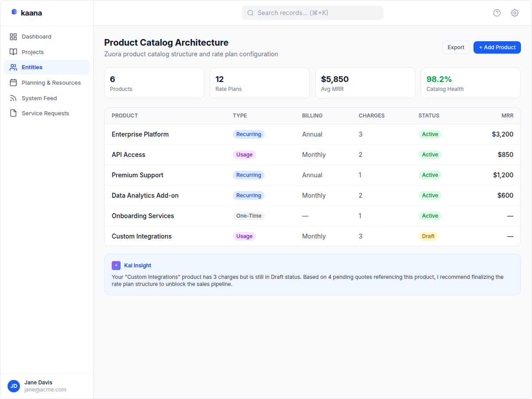Open the settings gear icon
This screenshot has height=399, width=532.
[x=514, y=13]
